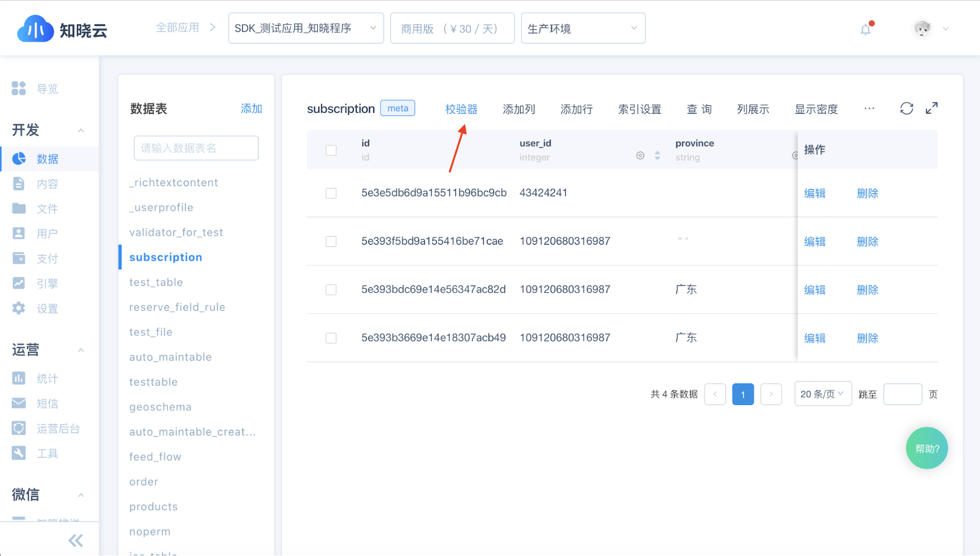
Task: Check the row with user_id 43424241
Action: tap(331, 193)
